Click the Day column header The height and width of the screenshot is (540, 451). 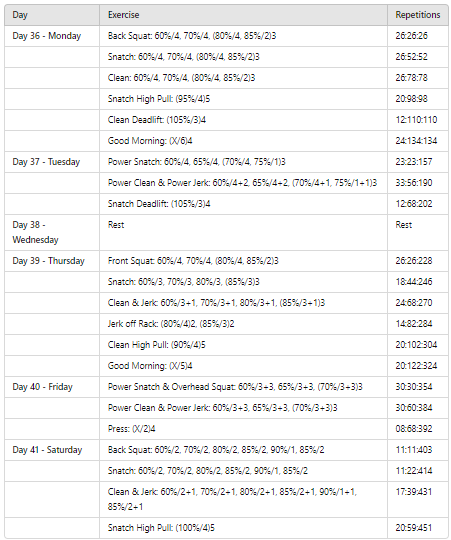52,15
